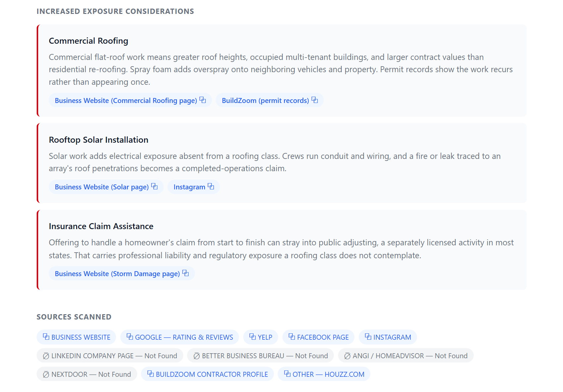The height and width of the screenshot is (392, 563).
Task: Open OTHER — HOUZZ.COM source chip
Action: point(324,374)
